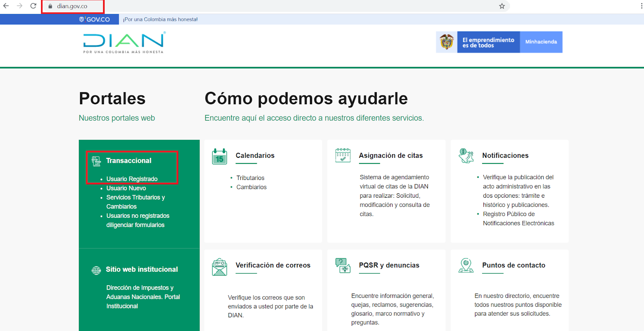Click the Asignación de citas heading
Image resolution: width=644 pixels, height=331 pixels.
coord(391,155)
